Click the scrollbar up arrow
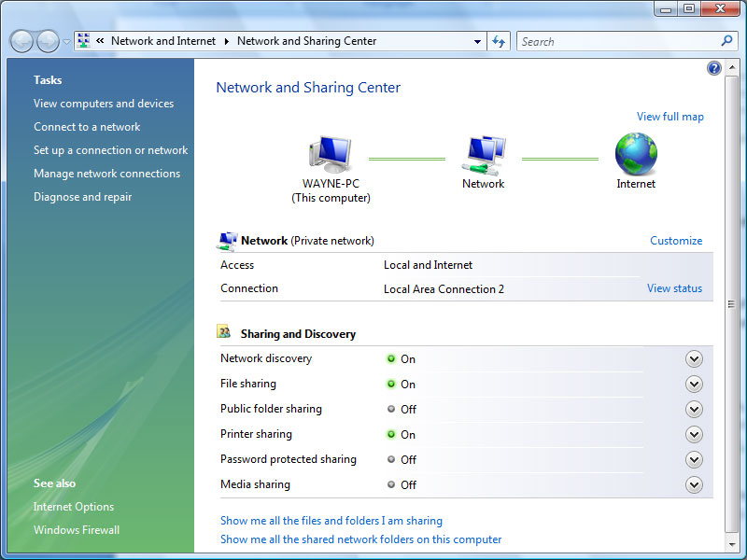Viewport: 747px width, 560px height. click(x=731, y=68)
